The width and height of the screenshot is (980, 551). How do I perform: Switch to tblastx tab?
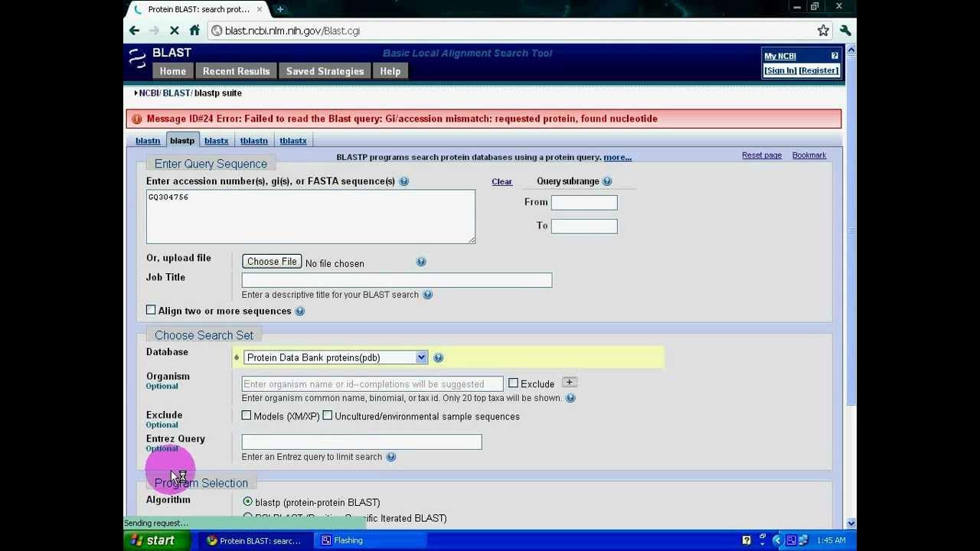(x=293, y=141)
